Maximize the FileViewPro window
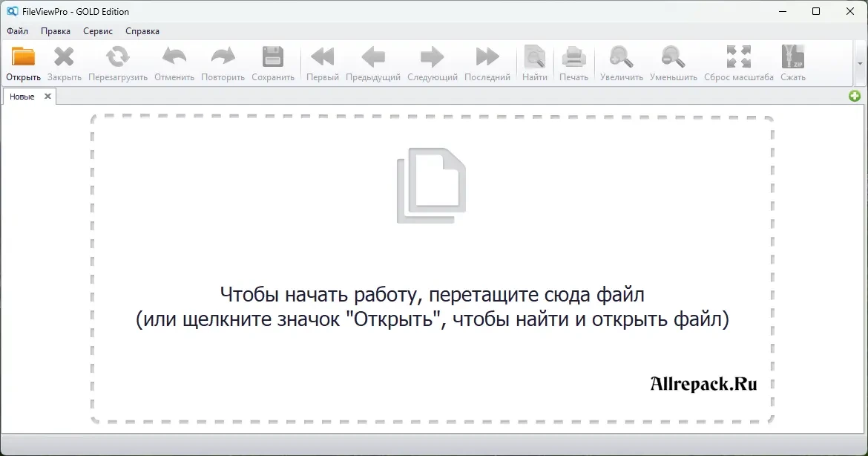This screenshot has width=868, height=456. coord(816,11)
